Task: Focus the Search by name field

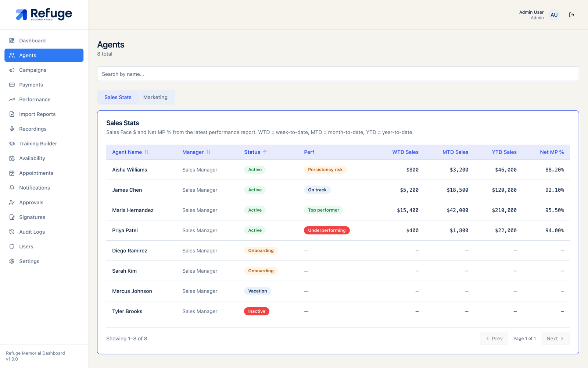Action: pyautogui.click(x=338, y=74)
